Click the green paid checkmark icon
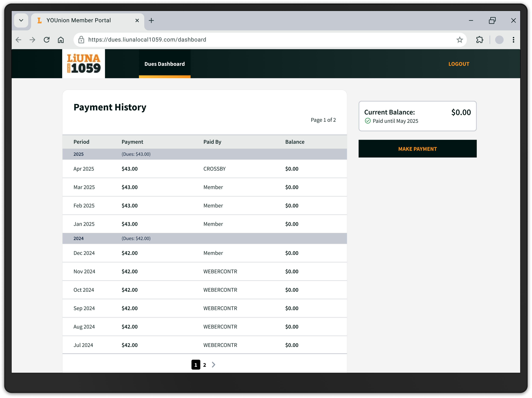 (368, 121)
